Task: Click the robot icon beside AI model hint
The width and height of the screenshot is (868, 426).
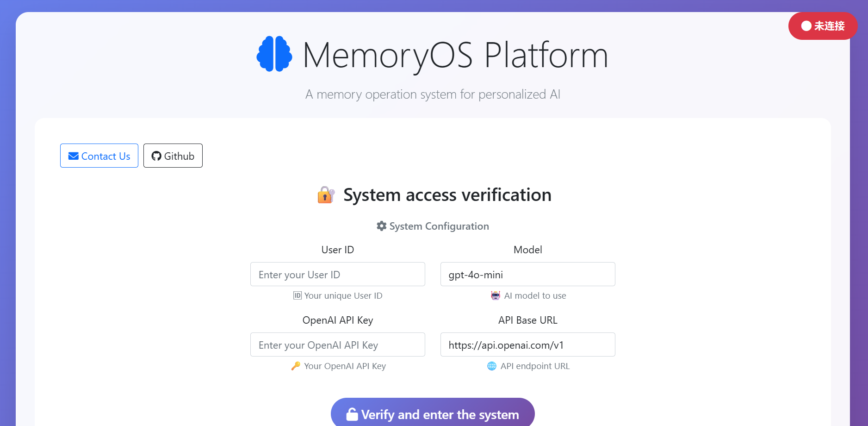Action: point(496,295)
